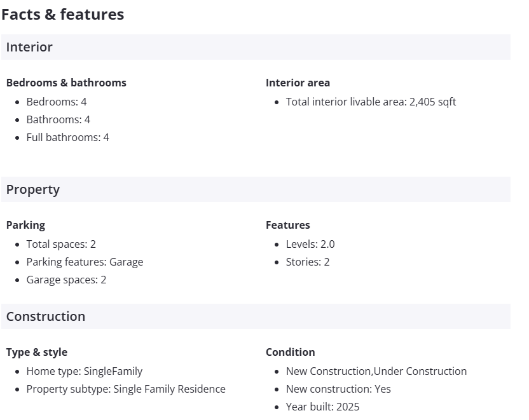Click the Levels: 2.0 item
Viewport: 529px width, 420px height.
click(310, 244)
